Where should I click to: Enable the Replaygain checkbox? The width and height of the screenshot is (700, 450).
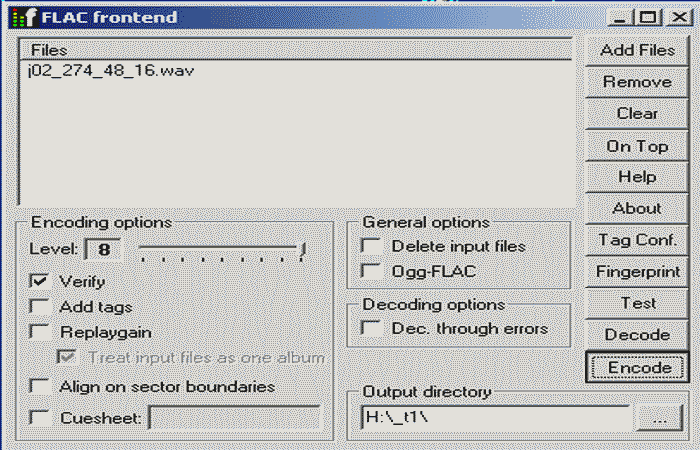[x=40, y=332]
